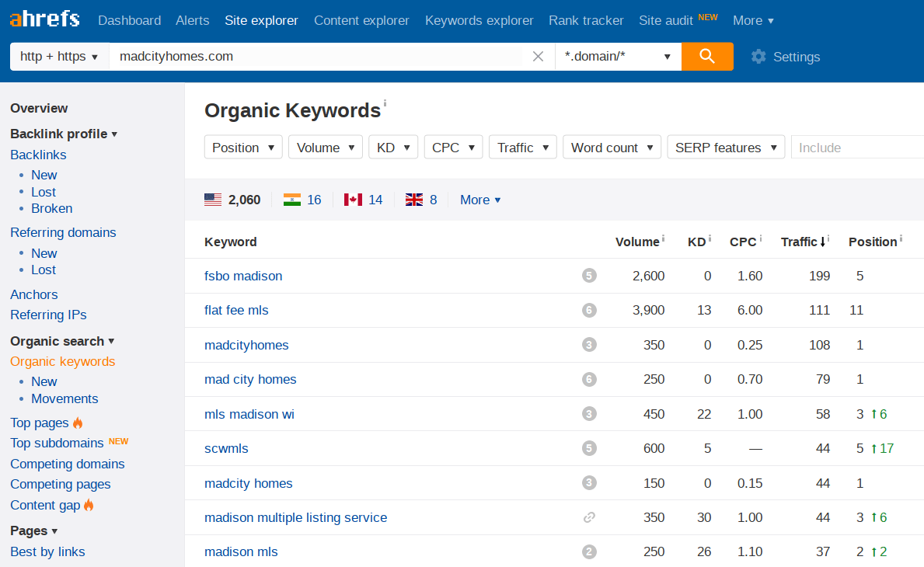Screen dimensions: 924x567
Task: Open the *.domain/* mode dropdown
Action: (618, 57)
